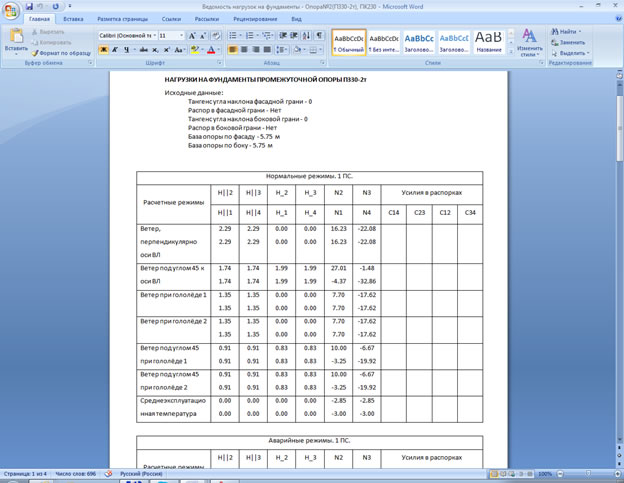This screenshot has height=483, width=624.
Task: Switch to the Рецензирование tab
Action: 255,19
